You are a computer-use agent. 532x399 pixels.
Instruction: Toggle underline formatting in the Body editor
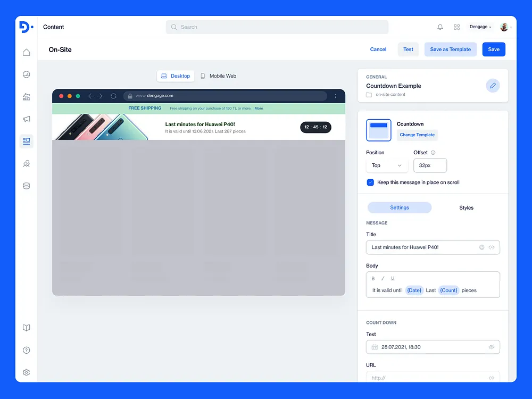tap(392, 278)
